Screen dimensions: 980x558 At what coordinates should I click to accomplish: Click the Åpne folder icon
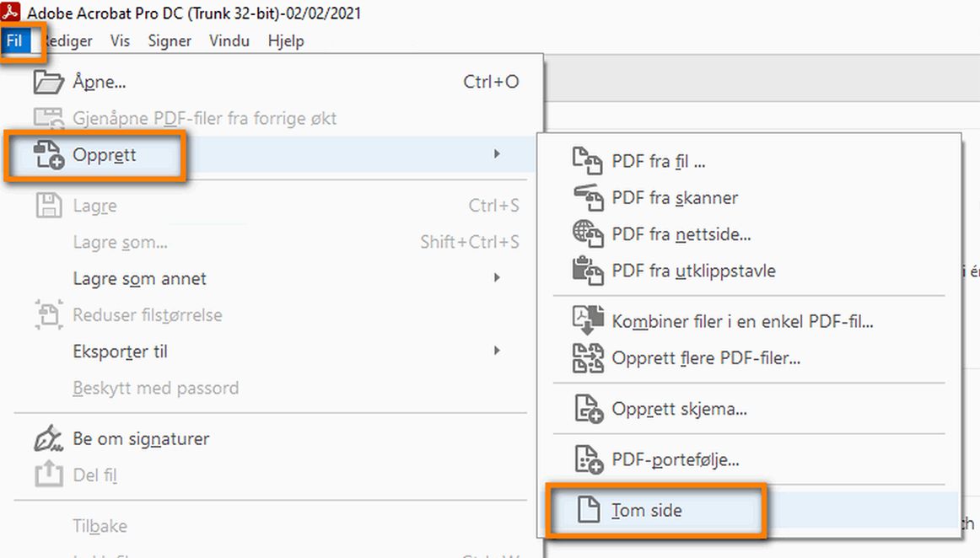48,82
